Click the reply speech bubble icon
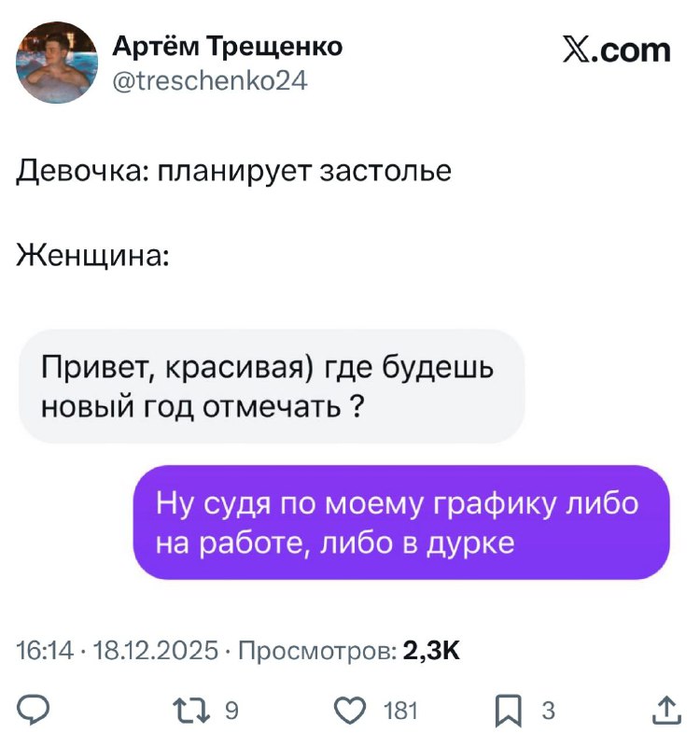 pyautogui.click(x=35, y=712)
